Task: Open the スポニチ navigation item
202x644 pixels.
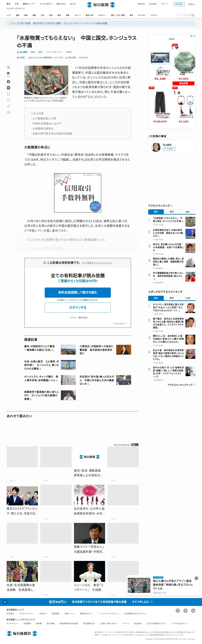Action: (x=154, y=15)
